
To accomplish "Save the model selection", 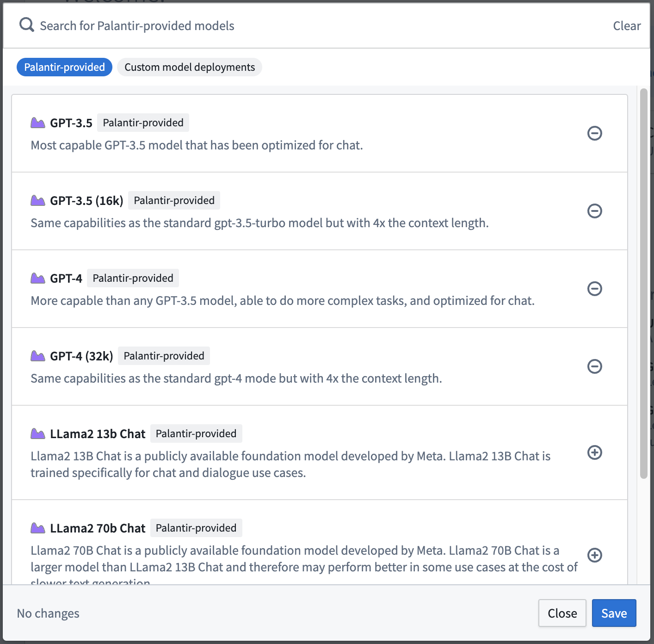I will point(614,613).
